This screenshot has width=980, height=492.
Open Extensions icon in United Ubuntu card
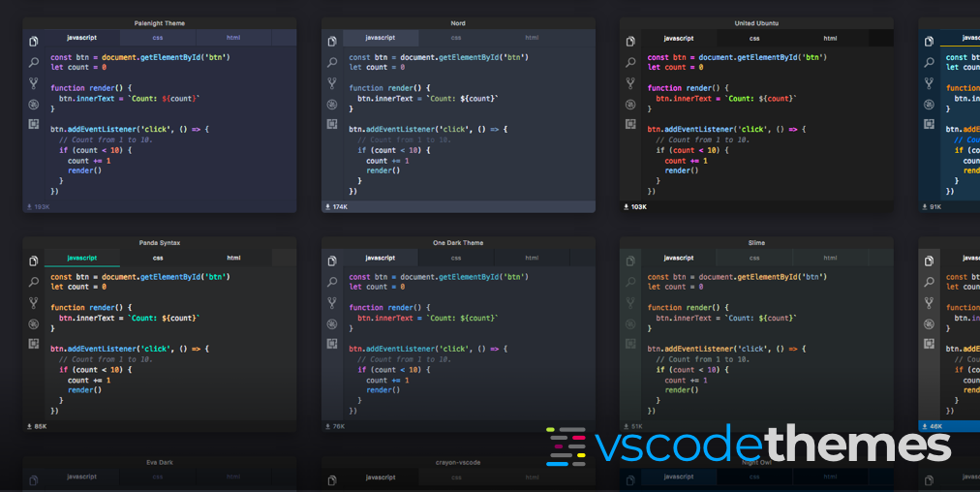coord(630,124)
